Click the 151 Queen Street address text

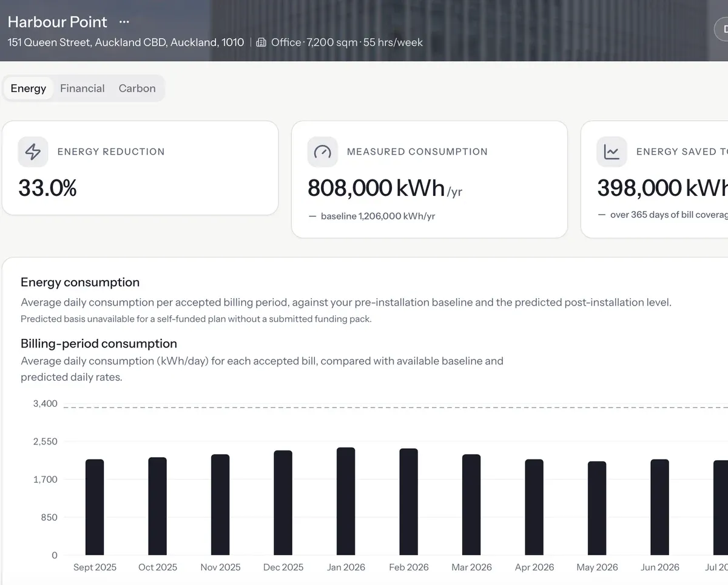(x=126, y=42)
